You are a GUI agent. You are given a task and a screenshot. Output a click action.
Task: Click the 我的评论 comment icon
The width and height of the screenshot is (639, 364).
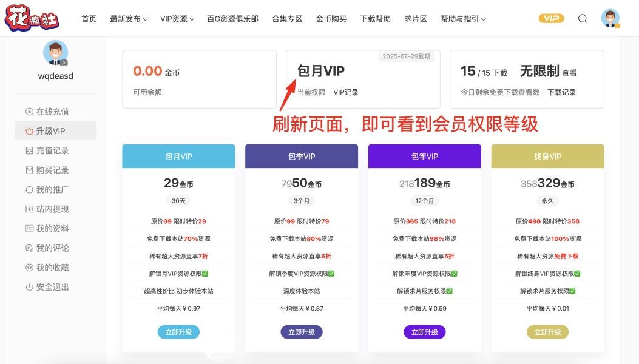click(29, 248)
